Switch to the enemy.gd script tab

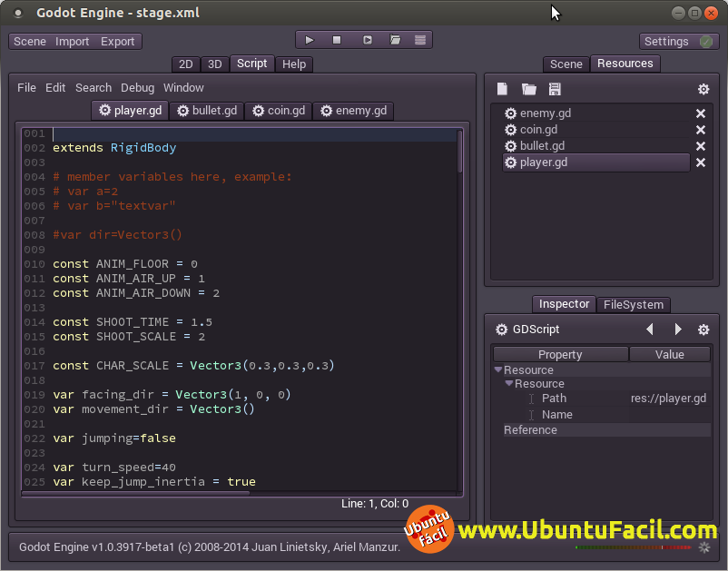[353, 111]
